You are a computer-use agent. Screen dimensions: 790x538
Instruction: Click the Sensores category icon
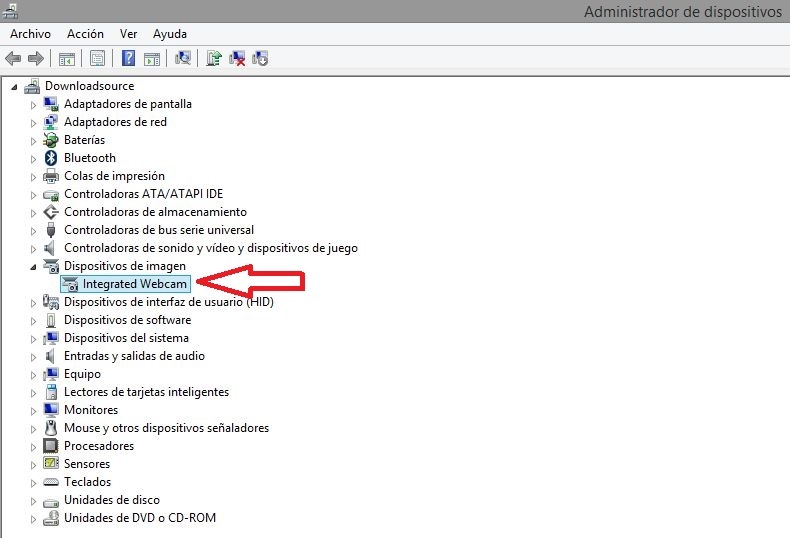50,464
